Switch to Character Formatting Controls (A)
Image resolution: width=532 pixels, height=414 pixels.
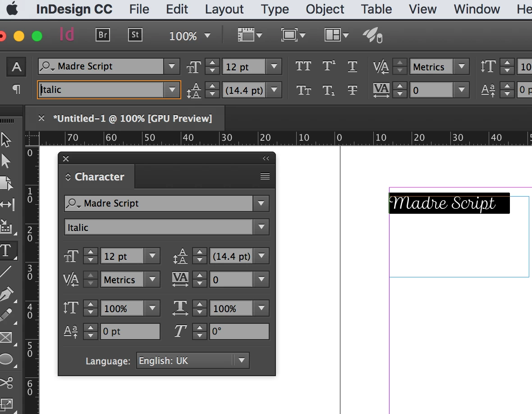(16, 66)
